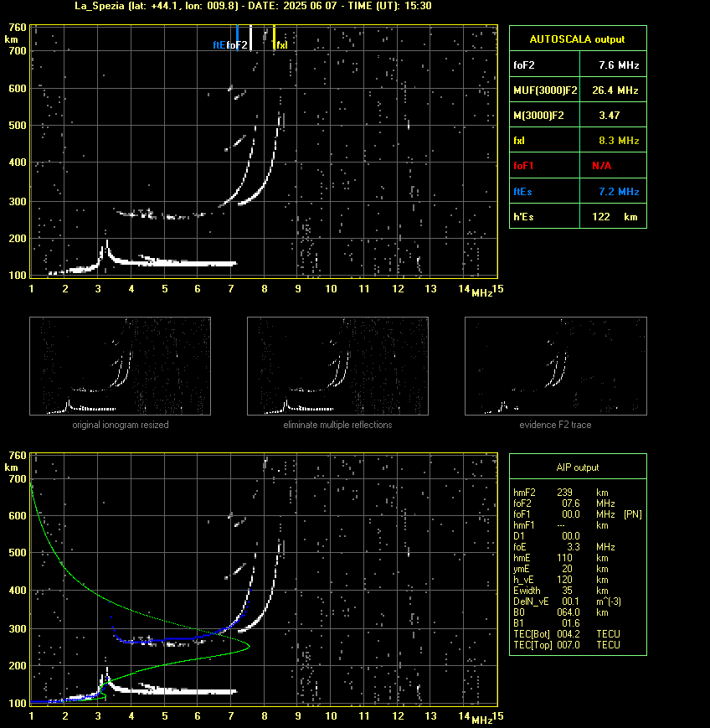Select the M(3000)F2 value '3.47'
The image size is (710, 728).
pyautogui.click(x=610, y=115)
